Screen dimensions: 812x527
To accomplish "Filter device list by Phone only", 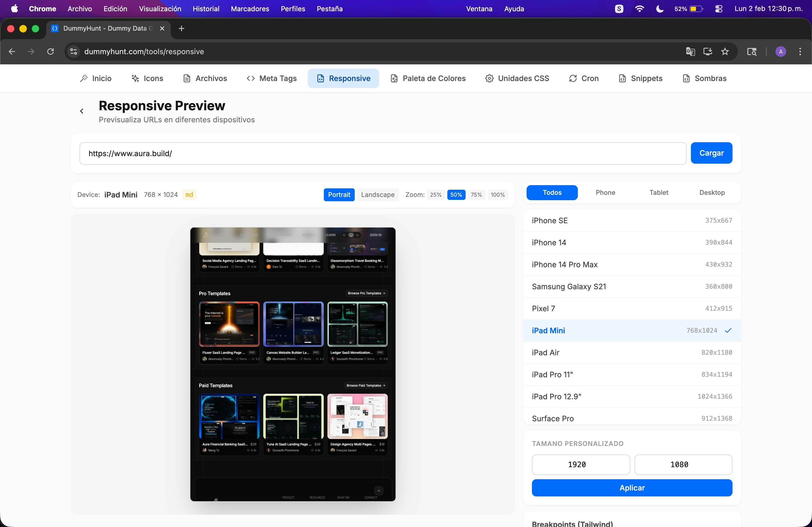I will coord(605,192).
